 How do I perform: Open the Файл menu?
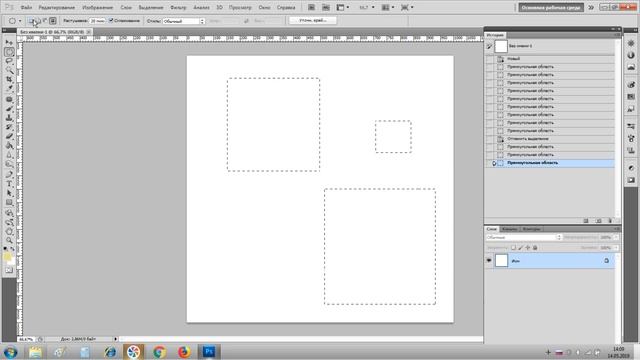(x=26, y=7)
